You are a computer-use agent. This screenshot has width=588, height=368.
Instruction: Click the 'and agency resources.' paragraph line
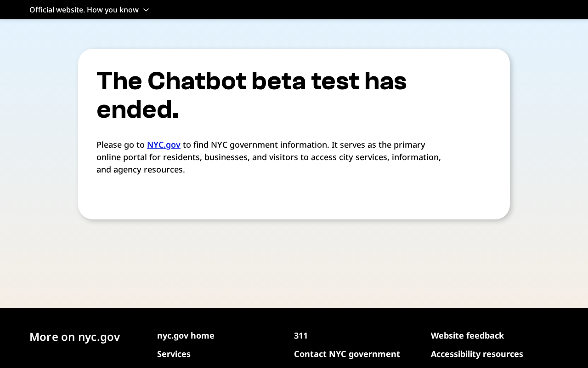click(141, 170)
